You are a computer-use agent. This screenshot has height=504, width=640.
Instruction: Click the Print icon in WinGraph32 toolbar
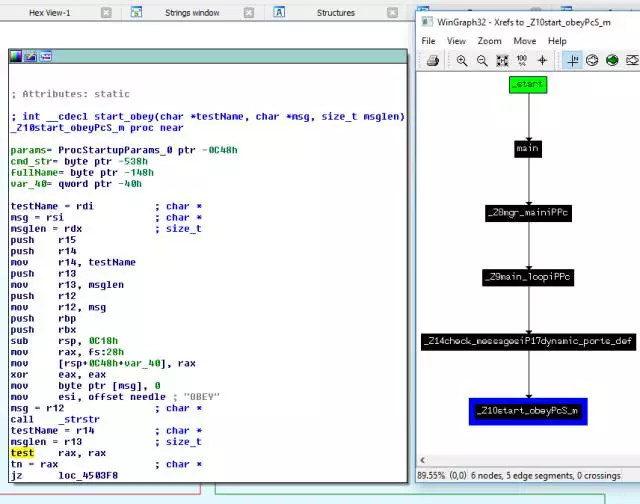(433, 60)
